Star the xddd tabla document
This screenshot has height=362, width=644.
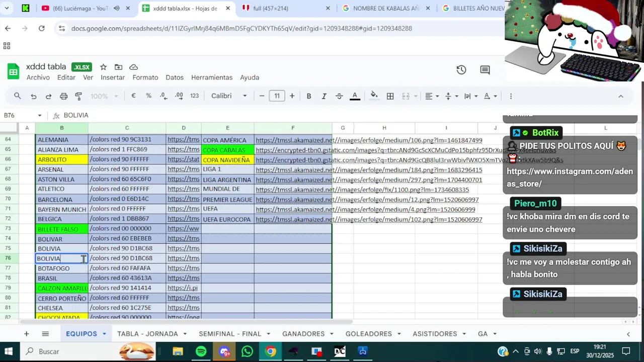point(103,67)
